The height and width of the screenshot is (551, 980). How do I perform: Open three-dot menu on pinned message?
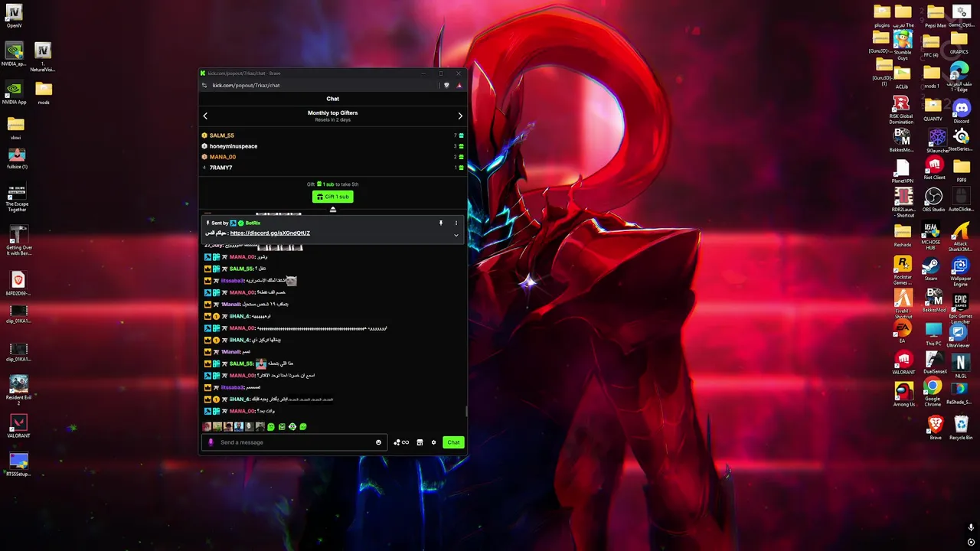pos(456,223)
